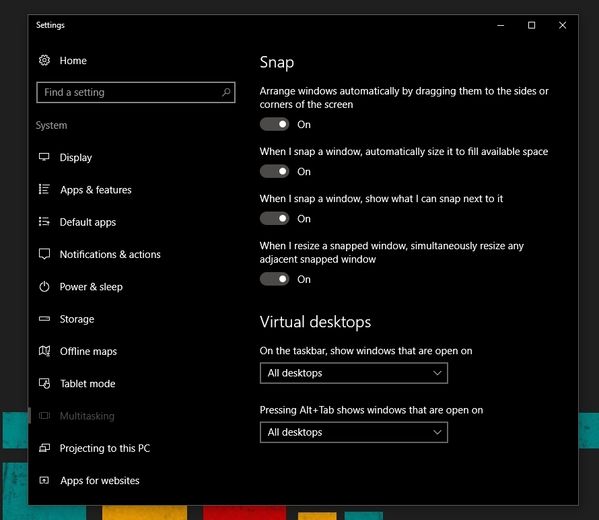Click the Find a setting search box
The width and height of the screenshot is (599, 520).
(x=136, y=92)
